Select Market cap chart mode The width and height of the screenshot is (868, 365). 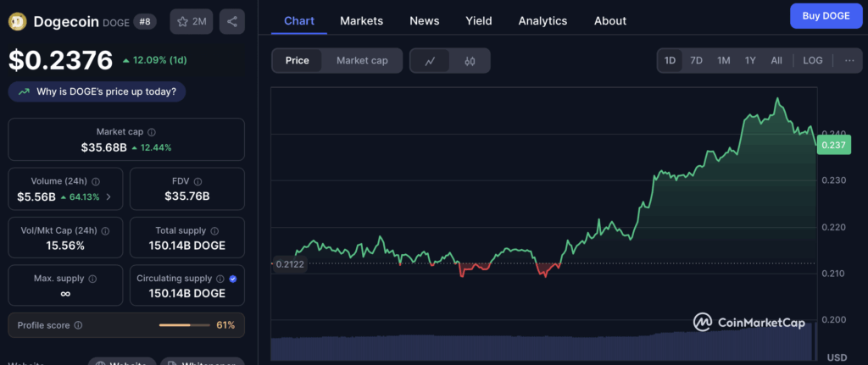pos(362,61)
